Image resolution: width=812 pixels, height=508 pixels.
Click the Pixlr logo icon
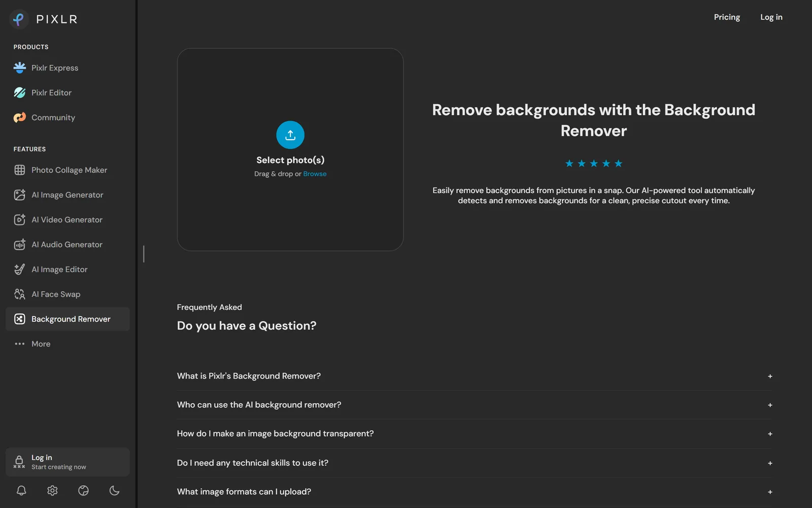(19, 19)
